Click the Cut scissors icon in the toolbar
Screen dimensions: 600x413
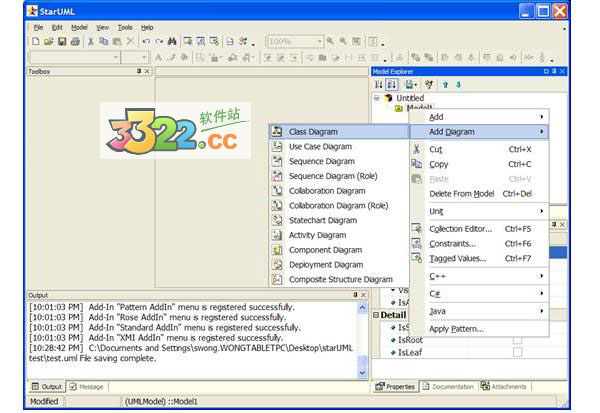pos(91,41)
